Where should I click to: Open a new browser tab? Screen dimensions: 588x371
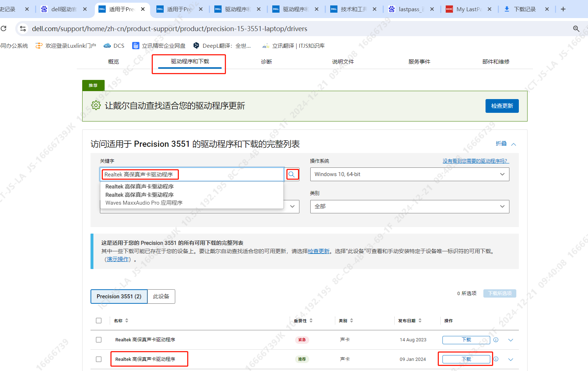click(563, 9)
